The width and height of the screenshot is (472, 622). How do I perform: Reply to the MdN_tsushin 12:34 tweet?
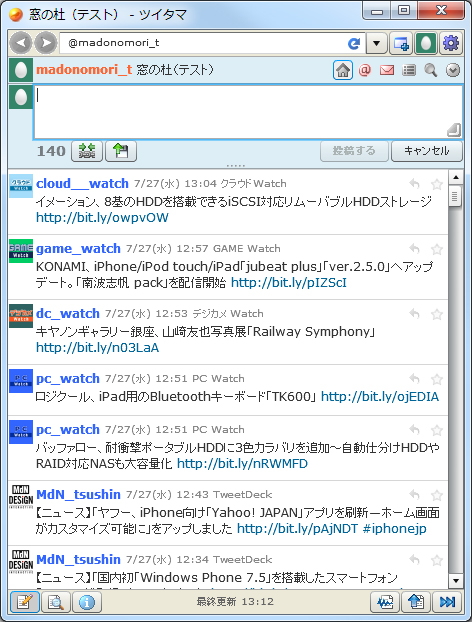pyautogui.click(x=414, y=560)
